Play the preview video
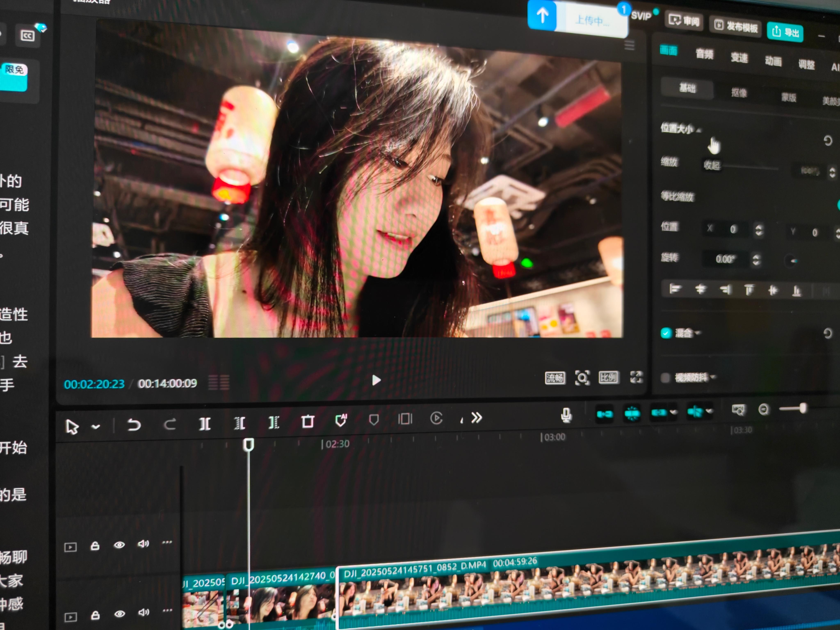The width and height of the screenshot is (840, 630). tap(376, 380)
